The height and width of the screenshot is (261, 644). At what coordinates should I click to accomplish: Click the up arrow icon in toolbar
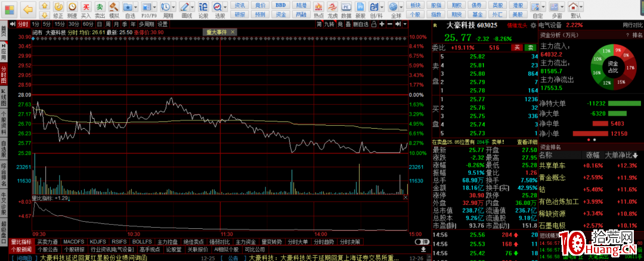tap(45, 5)
